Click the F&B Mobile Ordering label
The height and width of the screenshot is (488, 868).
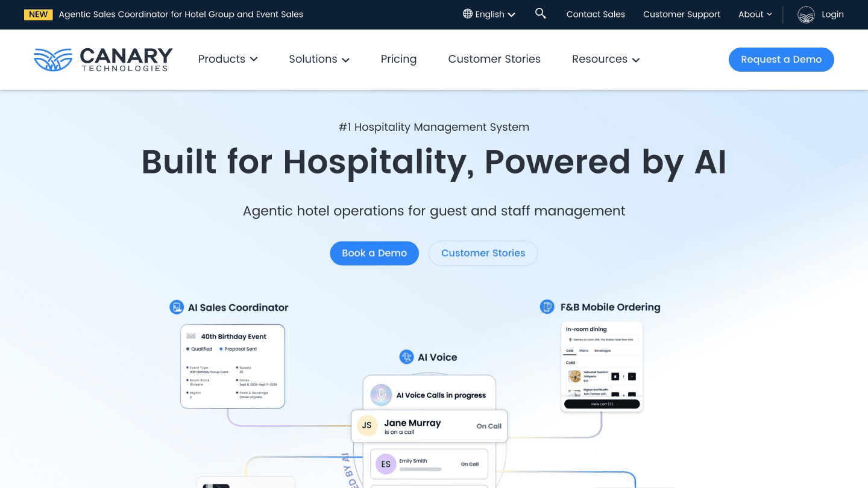[610, 307]
